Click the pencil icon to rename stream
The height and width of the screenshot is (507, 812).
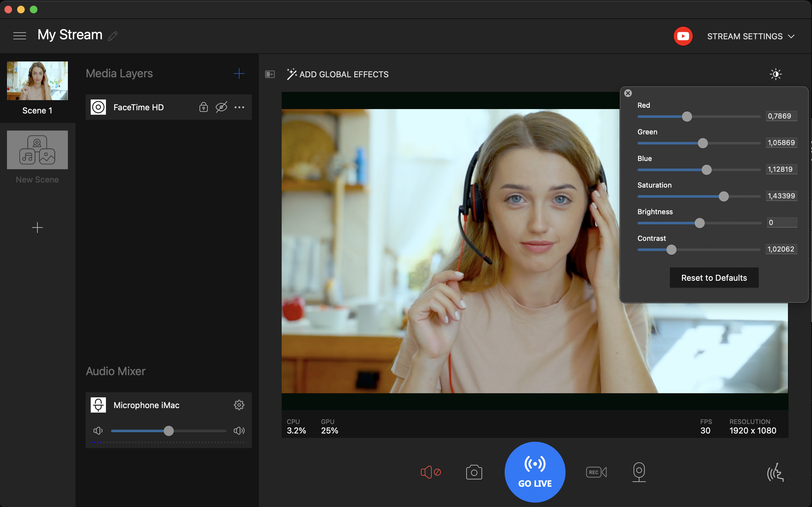pyautogui.click(x=113, y=36)
